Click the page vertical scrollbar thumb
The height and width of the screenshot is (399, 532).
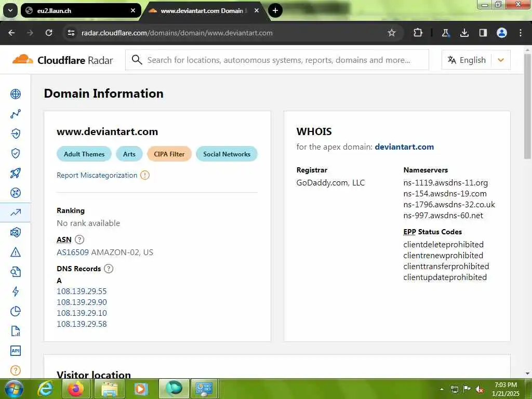pos(527,105)
